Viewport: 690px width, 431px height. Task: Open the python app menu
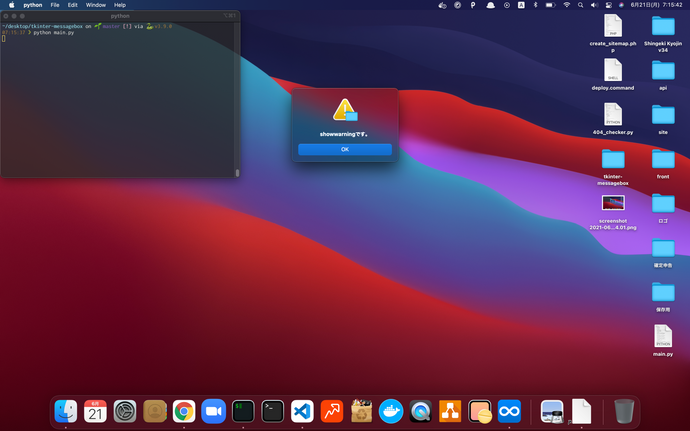point(33,5)
